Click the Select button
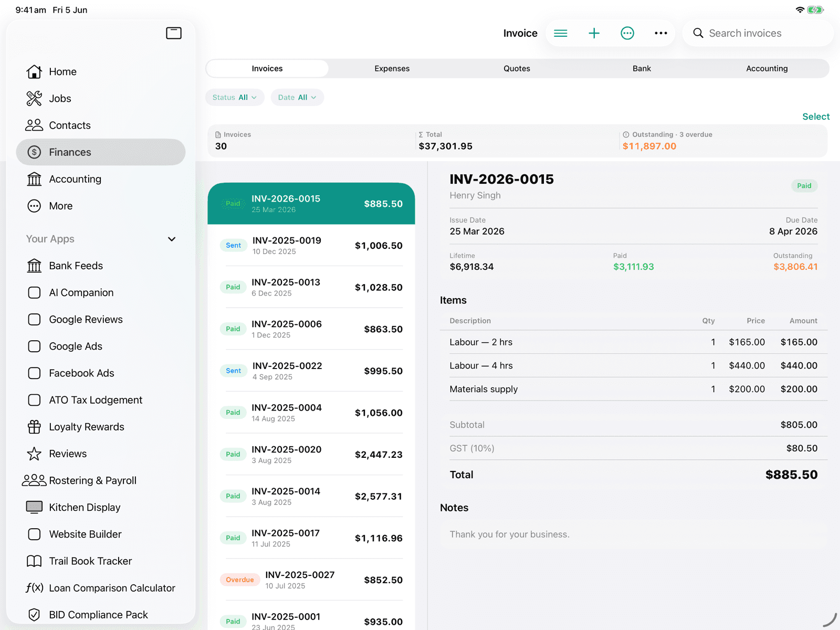The height and width of the screenshot is (630, 840). point(816,117)
